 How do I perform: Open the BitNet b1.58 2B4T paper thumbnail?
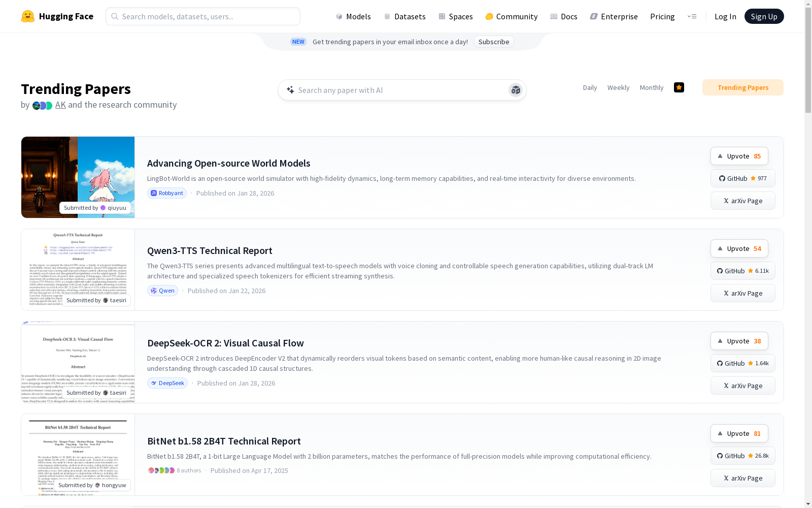coord(78,455)
